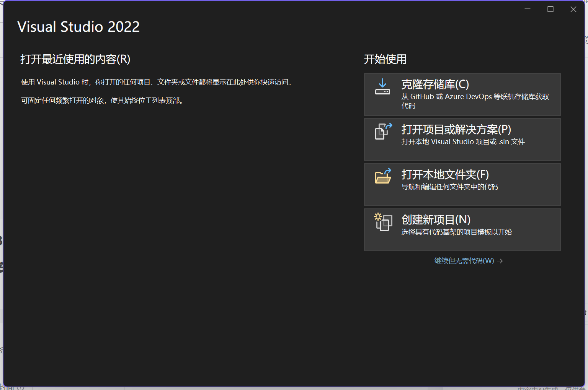This screenshot has width=588, height=390.
Task: Click the clone repository download icon
Action: [x=382, y=87]
